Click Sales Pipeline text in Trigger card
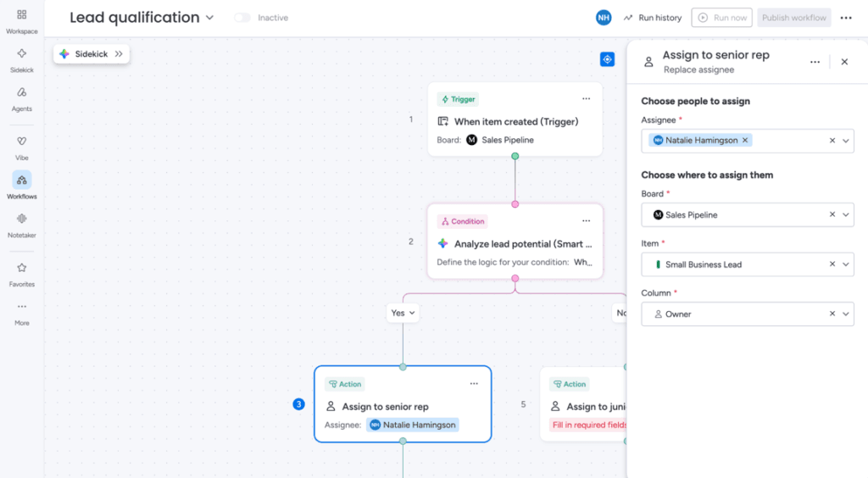868x478 pixels. [508, 140]
